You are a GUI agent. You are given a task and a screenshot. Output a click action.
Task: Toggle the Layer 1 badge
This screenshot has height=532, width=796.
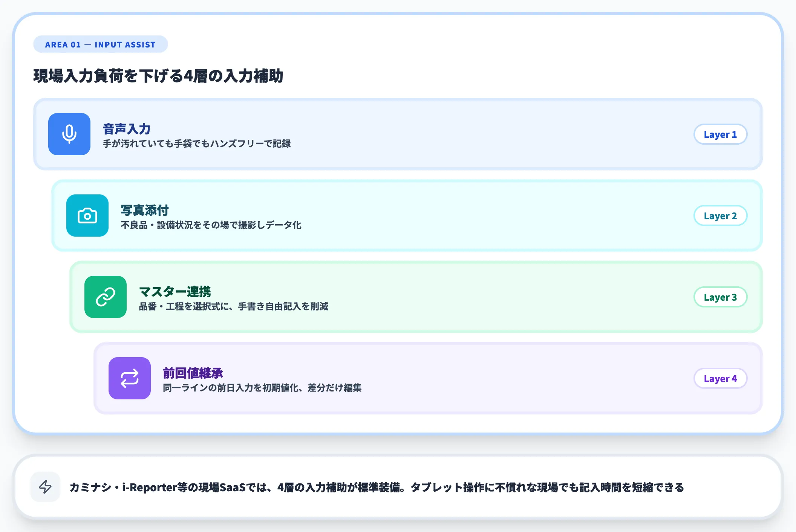(720, 135)
